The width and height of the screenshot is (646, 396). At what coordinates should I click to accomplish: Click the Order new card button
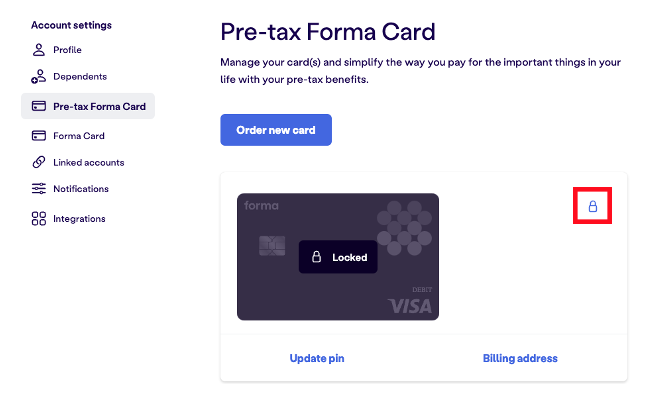point(276,130)
